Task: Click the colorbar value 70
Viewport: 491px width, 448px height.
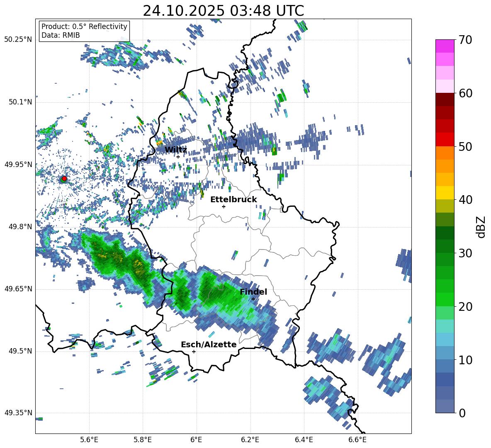Action: (x=465, y=40)
